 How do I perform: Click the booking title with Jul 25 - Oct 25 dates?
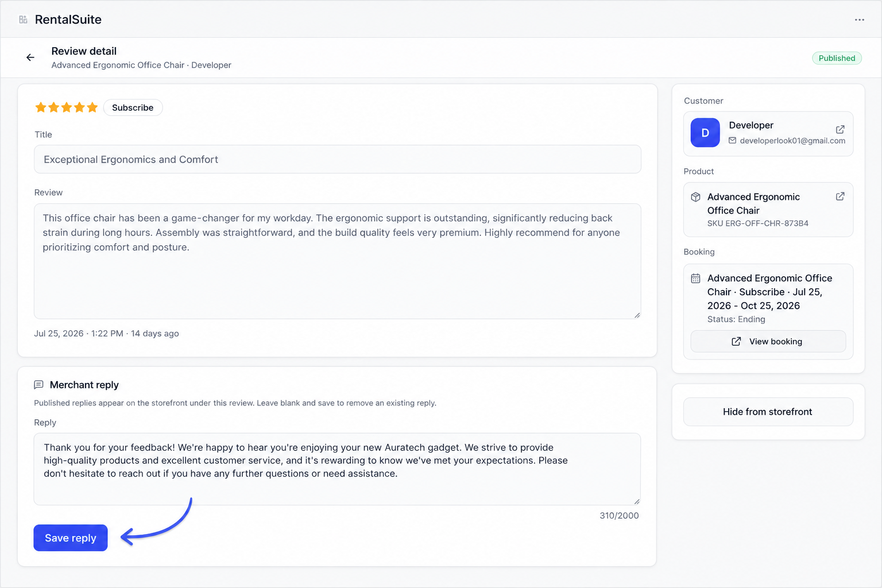770,292
